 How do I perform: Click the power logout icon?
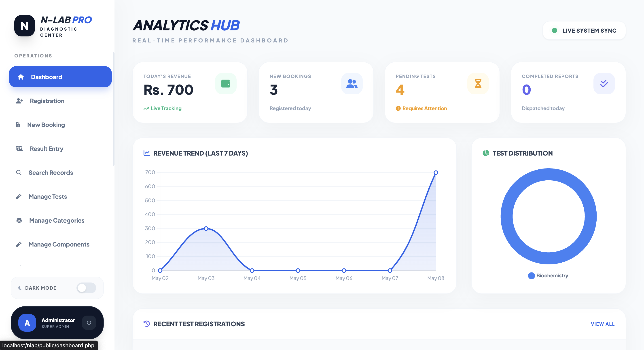point(89,323)
